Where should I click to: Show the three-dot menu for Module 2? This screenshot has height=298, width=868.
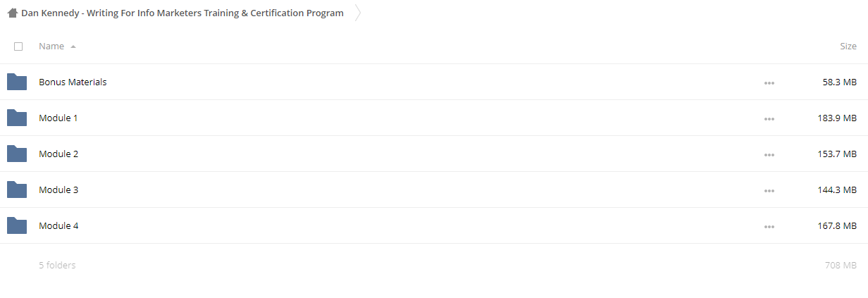point(769,155)
